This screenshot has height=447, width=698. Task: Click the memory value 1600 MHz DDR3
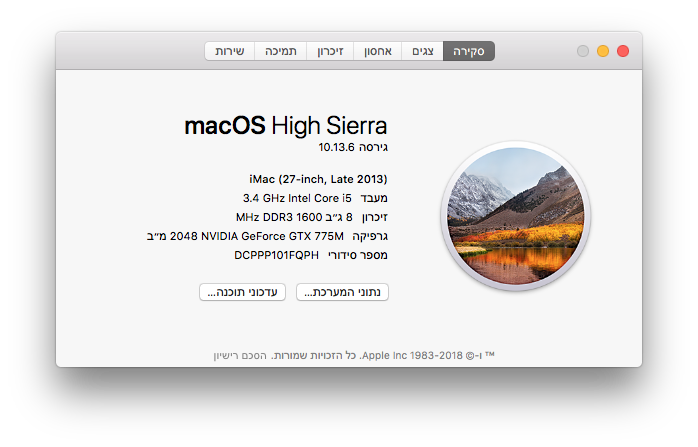[294, 217]
